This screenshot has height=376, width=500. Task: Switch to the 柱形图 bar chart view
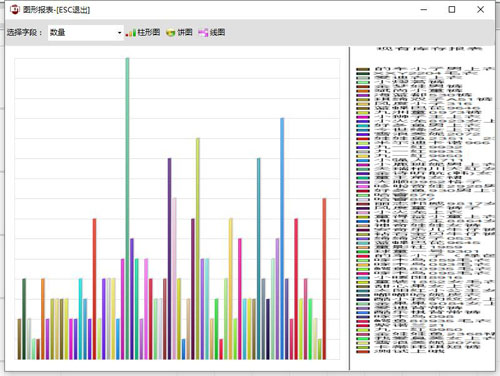[x=143, y=32]
